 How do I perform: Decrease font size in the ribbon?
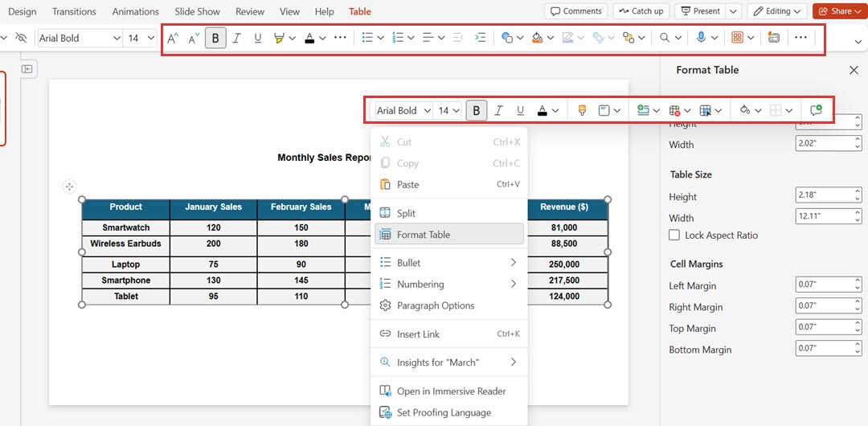point(193,39)
